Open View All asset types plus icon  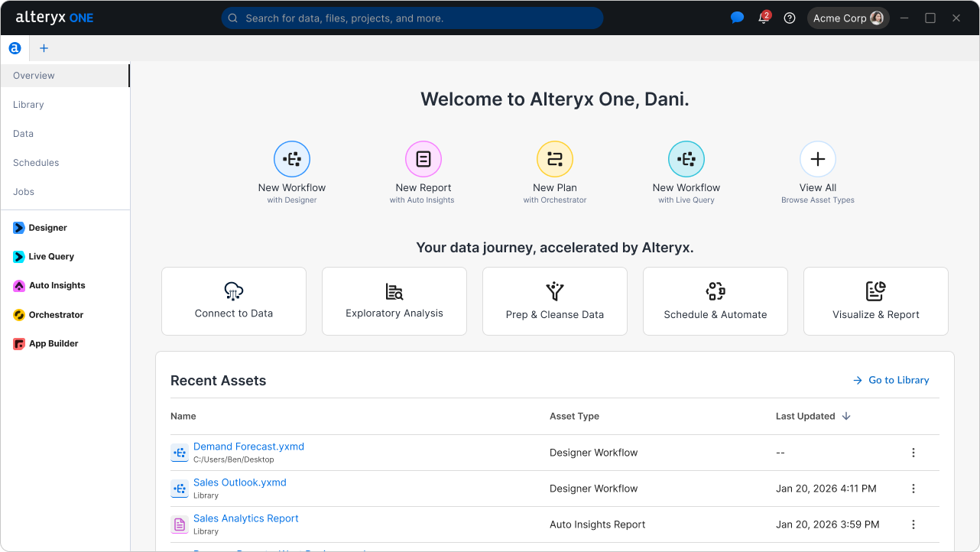817,160
